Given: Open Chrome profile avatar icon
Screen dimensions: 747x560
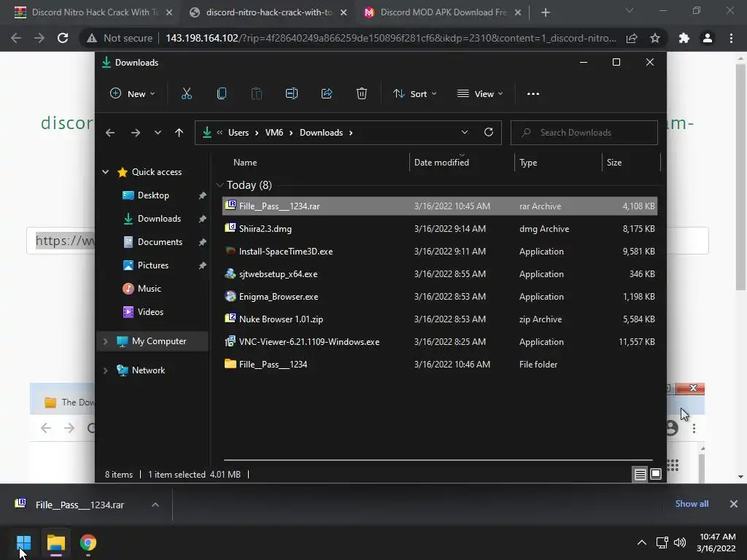Looking at the screenshot, I should pyautogui.click(x=708, y=38).
